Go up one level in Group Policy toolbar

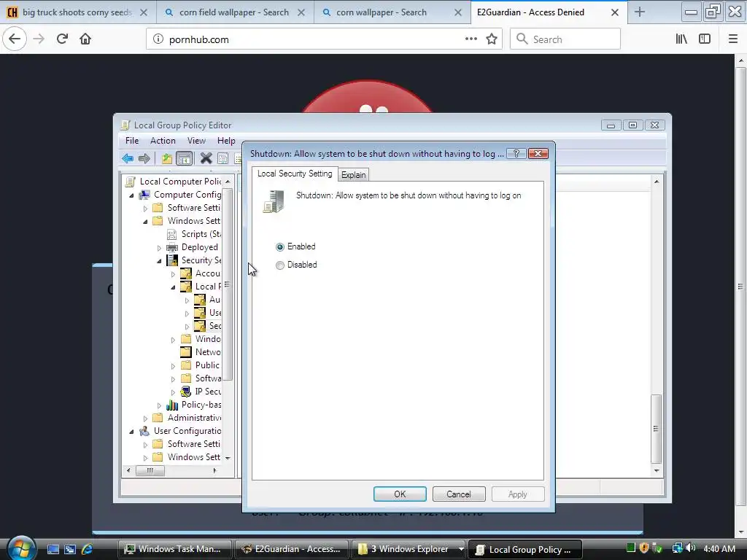coord(167,158)
